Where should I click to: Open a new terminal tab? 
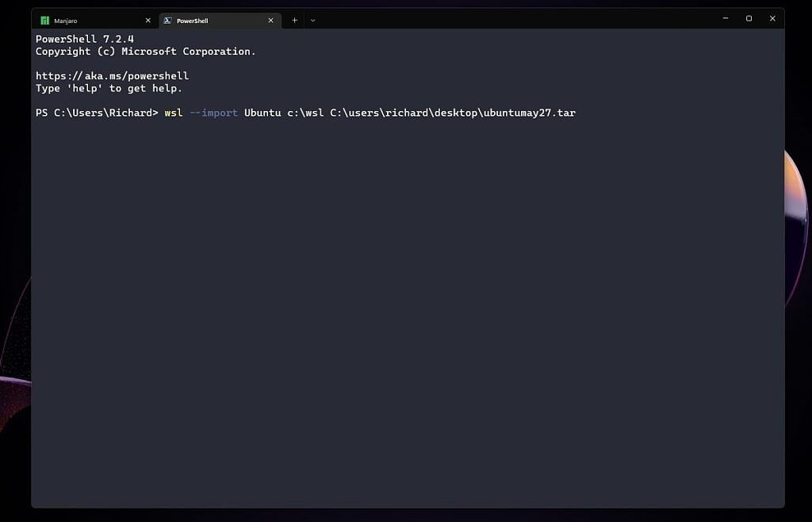tap(294, 20)
